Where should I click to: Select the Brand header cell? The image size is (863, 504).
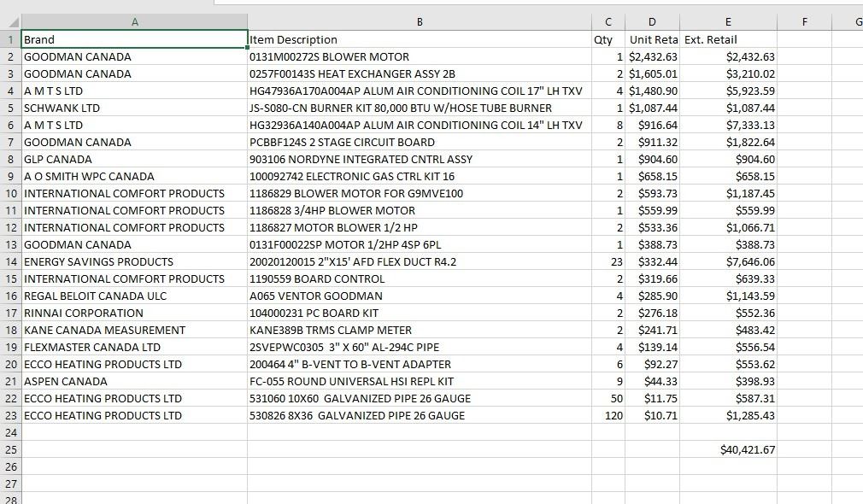tap(134, 39)
